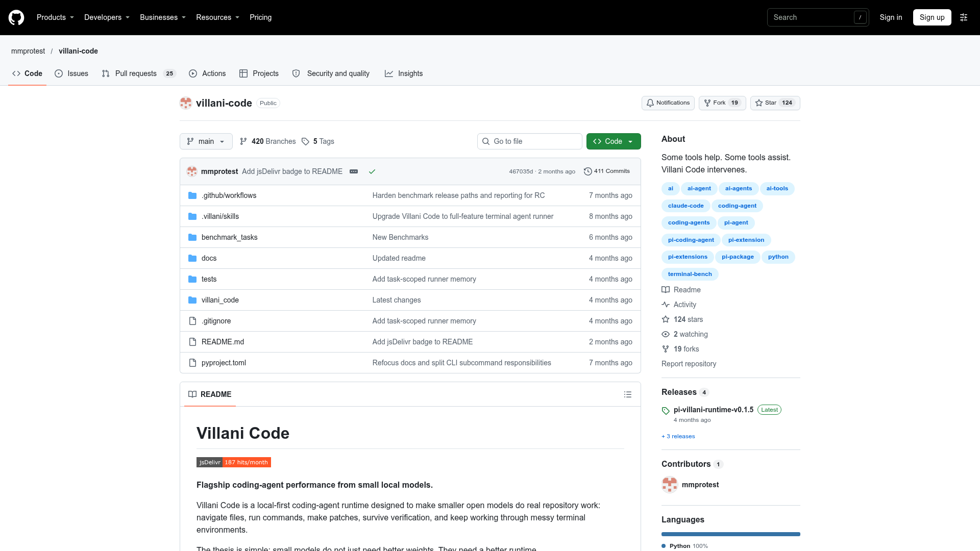Open the villani_code folder
This screenshot has height=551, width=980.
click(x=220, y=300)
